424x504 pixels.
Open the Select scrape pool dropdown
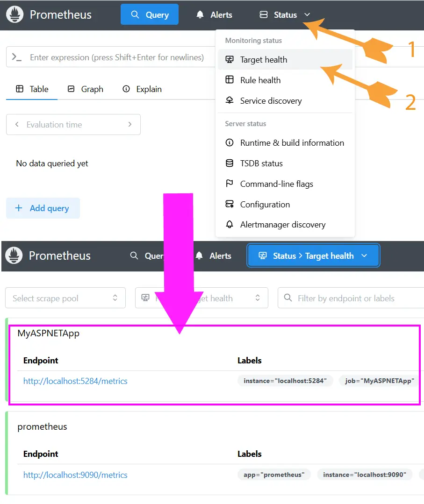tap(65, 298)
